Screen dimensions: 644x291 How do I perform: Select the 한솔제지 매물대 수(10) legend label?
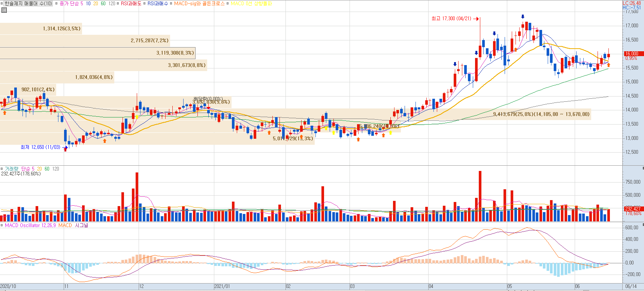point(28,3)
